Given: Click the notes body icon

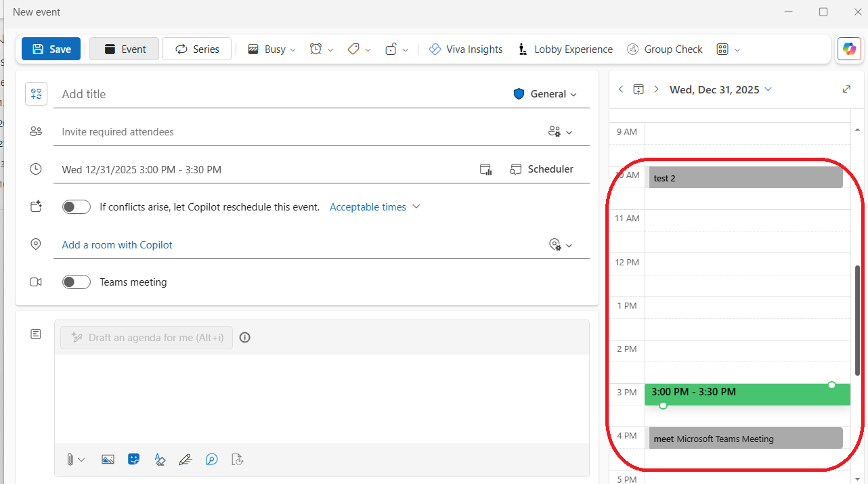Looking at the screenshot, I should (x=36, y=334).
